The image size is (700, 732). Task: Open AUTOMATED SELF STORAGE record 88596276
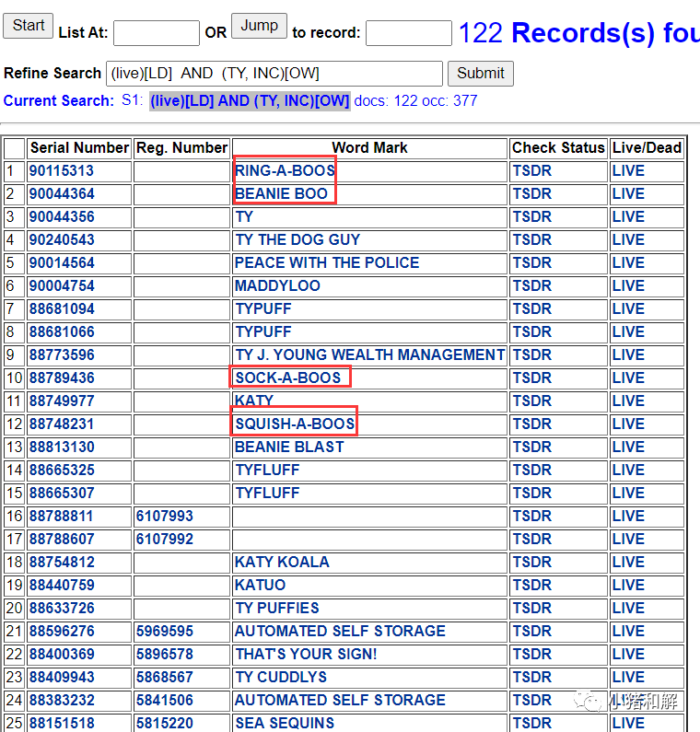[340, 631]
